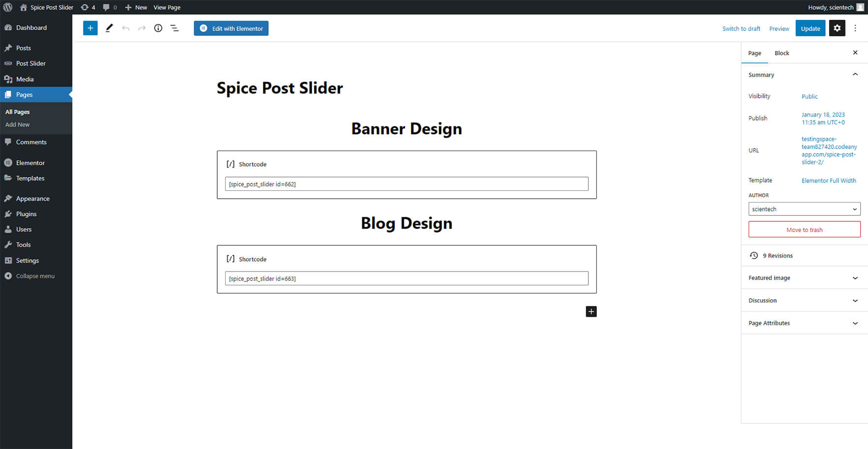This screenshot has height=449, width=868.
Task: Expand the Discussion panel
Action: click(x=804, y=300)
